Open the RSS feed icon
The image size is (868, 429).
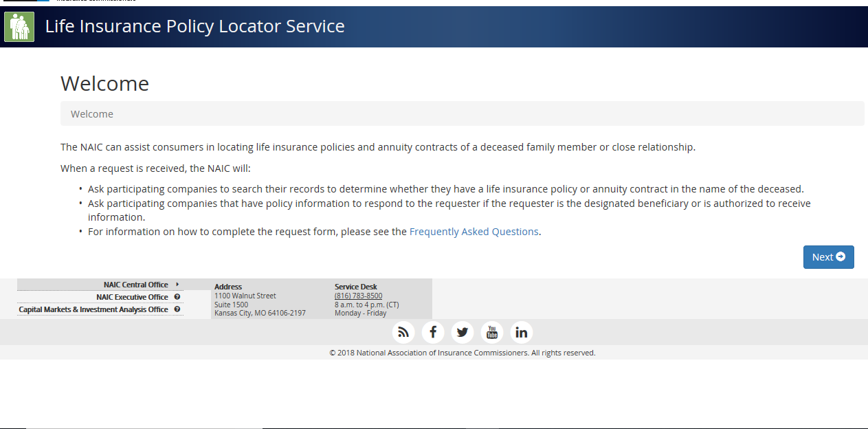click(x=403, y=333)
